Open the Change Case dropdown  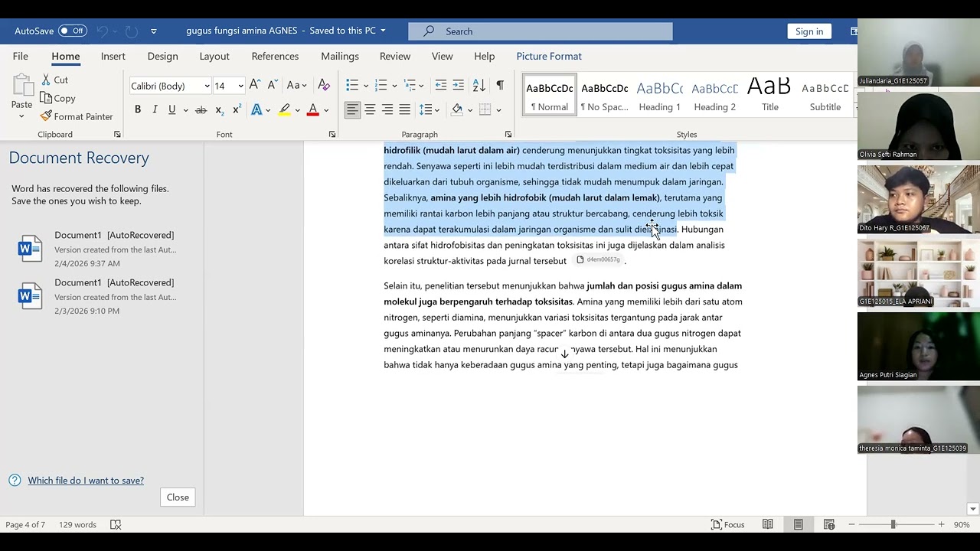tap(297, 85)
